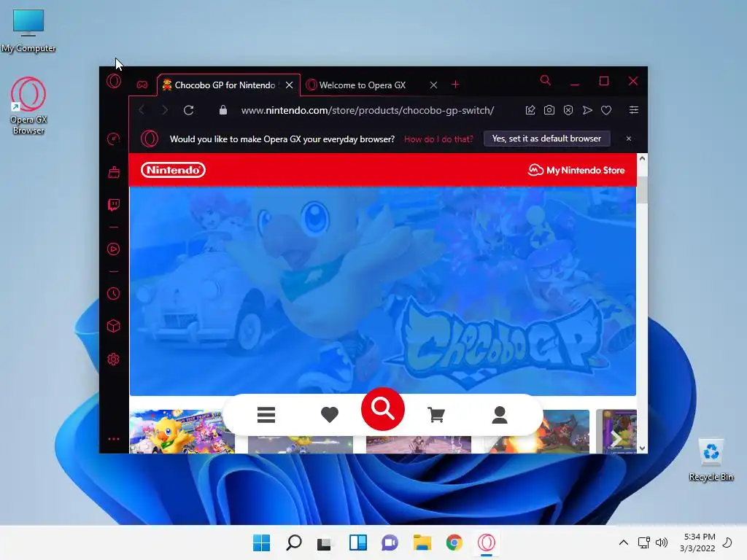
Task: Click the Nintendo logo
Action: coord(173,170)
